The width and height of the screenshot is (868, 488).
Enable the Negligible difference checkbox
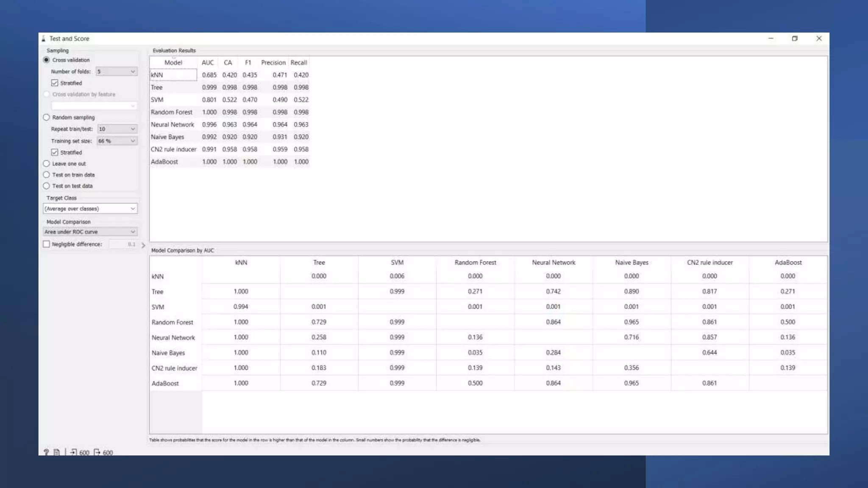(x=47, y=244)
